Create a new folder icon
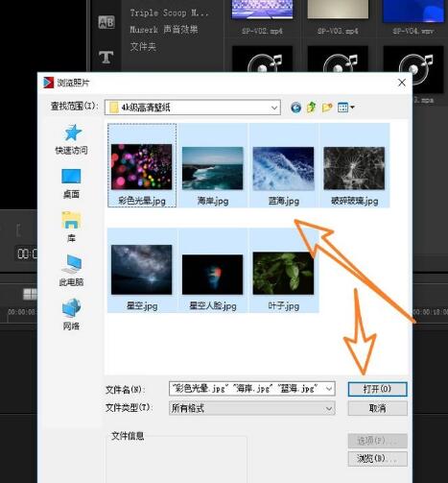This screenshot has width=448, height=483. (x=327, y=108)
